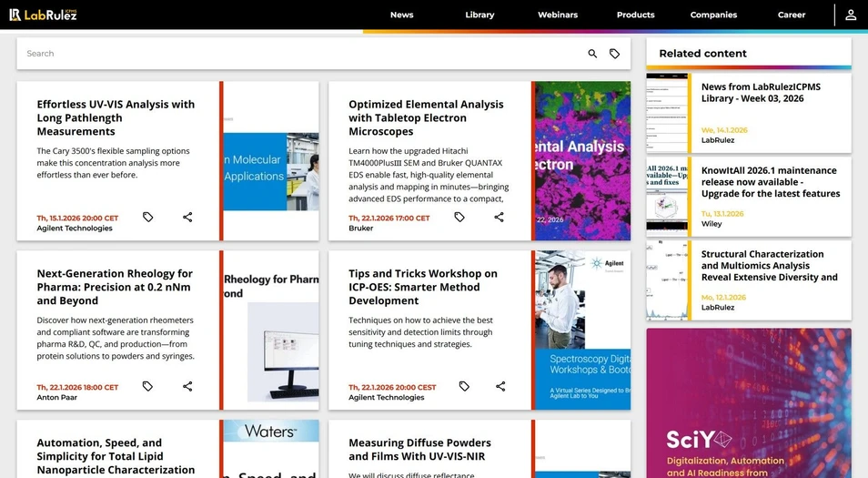This screenshot has width=868, height=478.
Task: Open the SciY digitalization banner image
Action: click(749, 402)
